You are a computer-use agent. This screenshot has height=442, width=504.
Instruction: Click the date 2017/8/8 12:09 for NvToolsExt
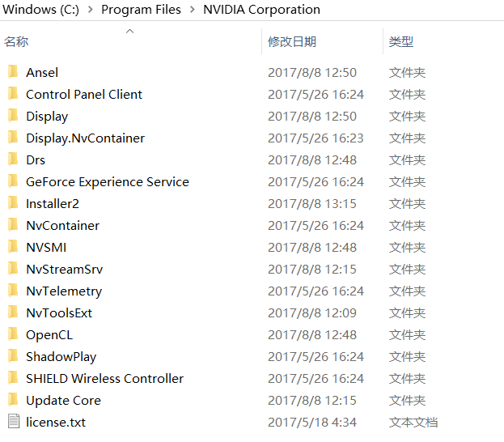click(312, 313)
